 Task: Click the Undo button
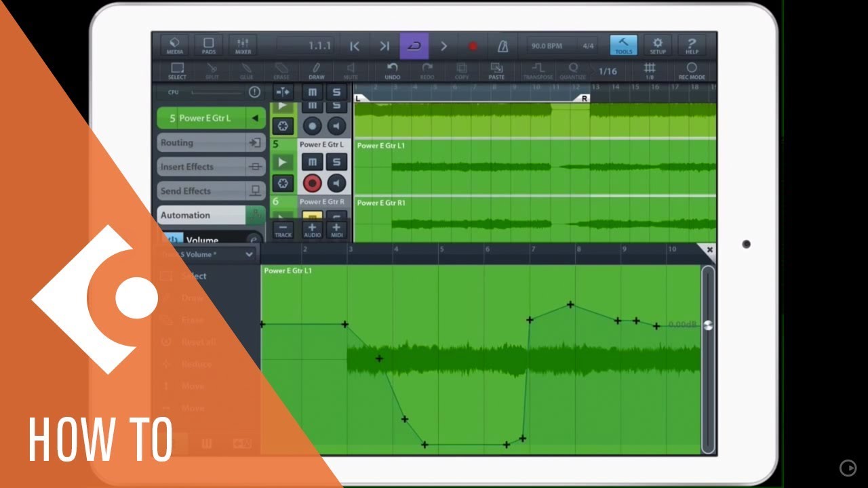coord(393,70)
